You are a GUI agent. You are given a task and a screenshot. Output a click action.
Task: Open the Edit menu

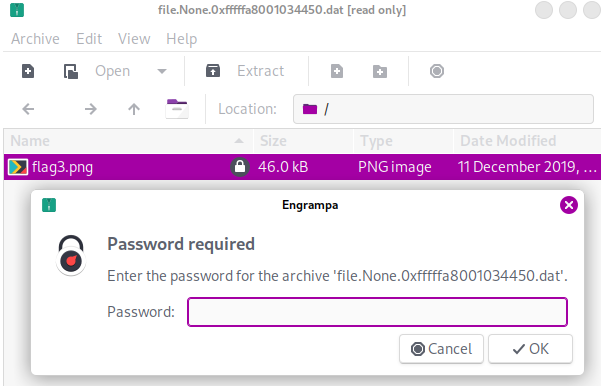(89, 39)
